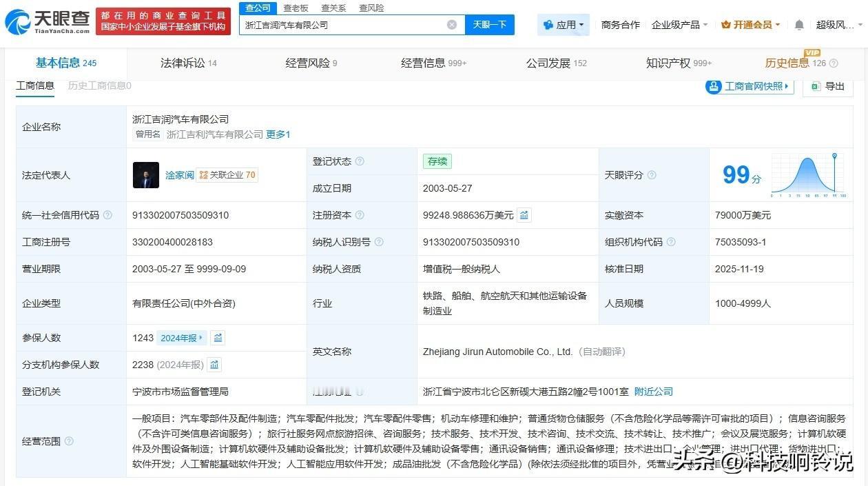Image resolution: width=868 pixels, height=486 pixels.
Task: Open the 公司发展 152 tab
Action: tap(557, 63)
